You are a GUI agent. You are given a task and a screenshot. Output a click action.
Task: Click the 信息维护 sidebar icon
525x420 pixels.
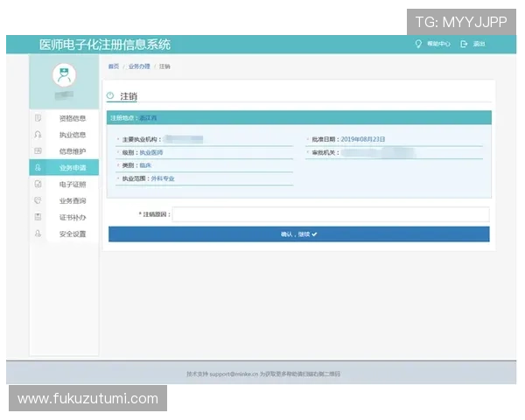point(38,151)
